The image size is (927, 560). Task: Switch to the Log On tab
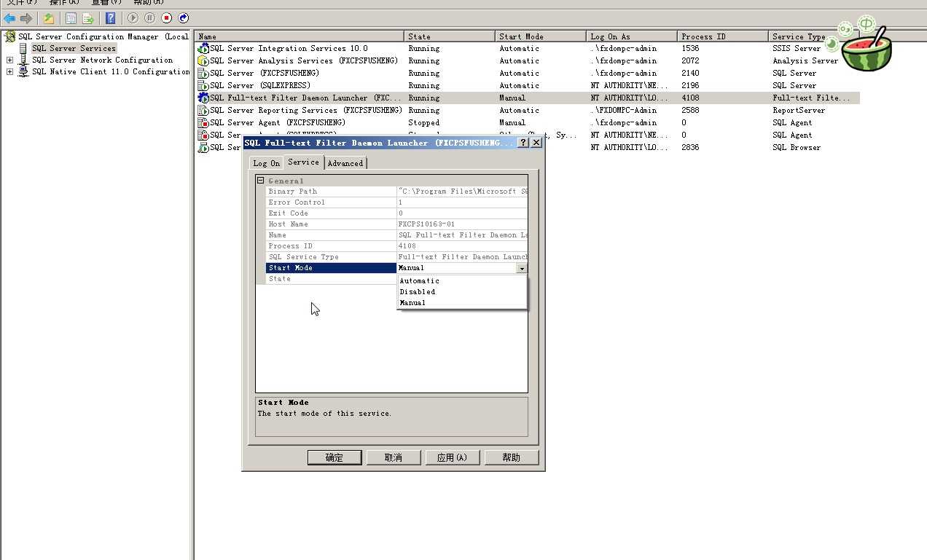coord(266,163)
